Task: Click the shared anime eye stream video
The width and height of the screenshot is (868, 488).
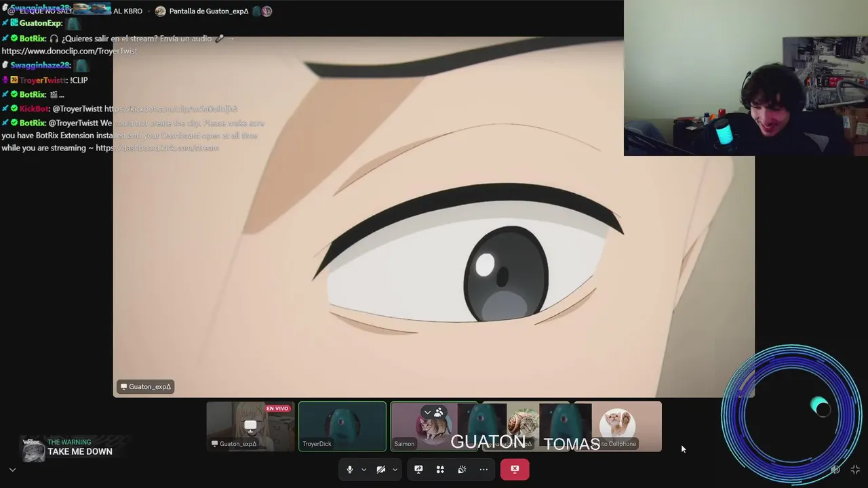Action: (x=434, y=217)
